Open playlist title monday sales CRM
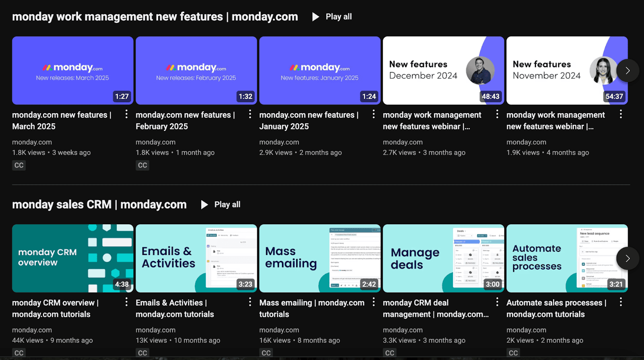Viewport: 644px width, 360px height. tap(99, 205)
